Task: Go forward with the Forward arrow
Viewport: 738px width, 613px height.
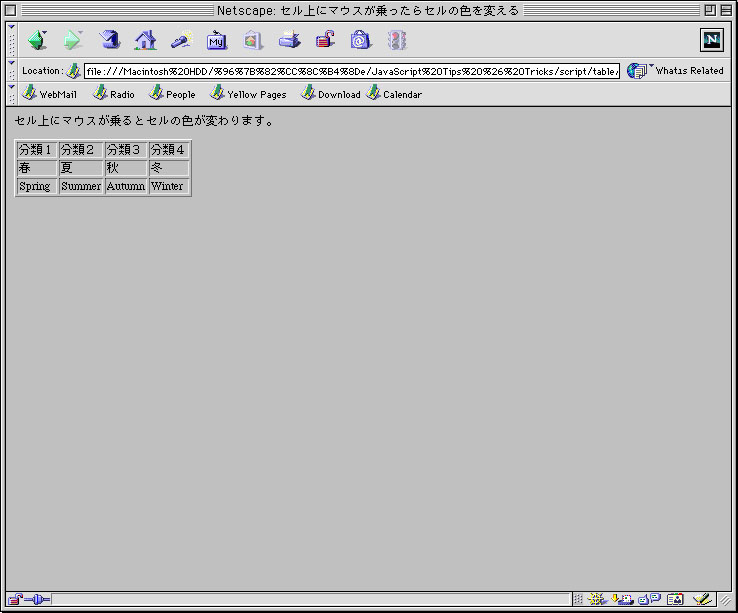Action: point(72,40)
